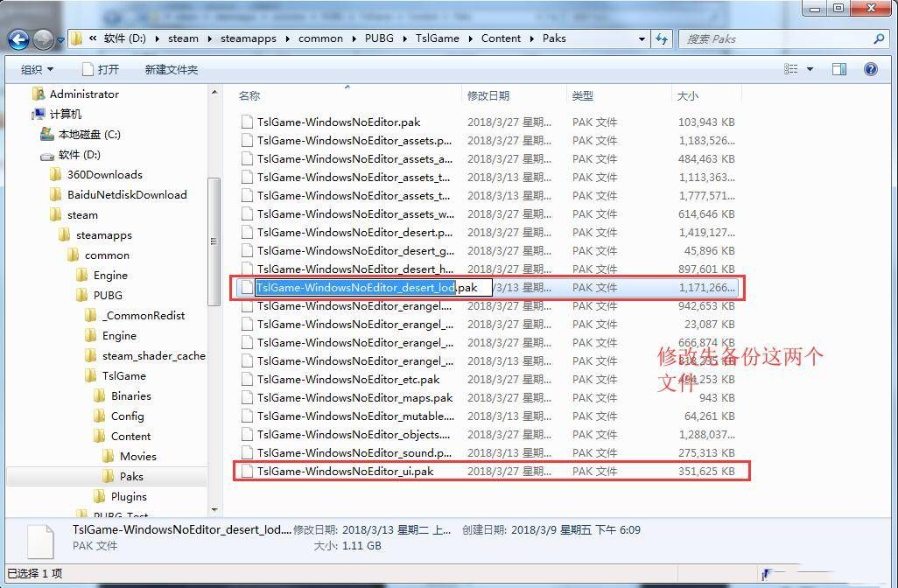This screenshot has width=898, height=588.
Task: Select 本地磁盘 (C:) drive in tree
Action: [x=88, y=135]
